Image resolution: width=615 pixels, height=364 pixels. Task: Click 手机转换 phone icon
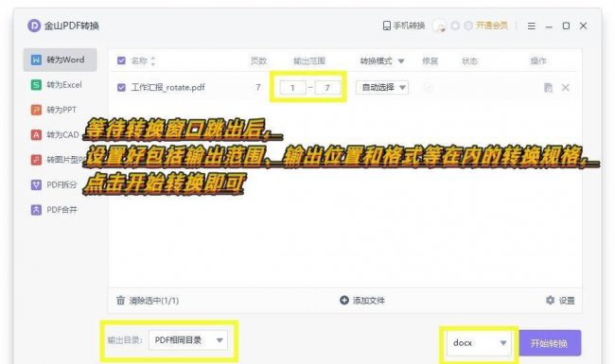(387, 26)
